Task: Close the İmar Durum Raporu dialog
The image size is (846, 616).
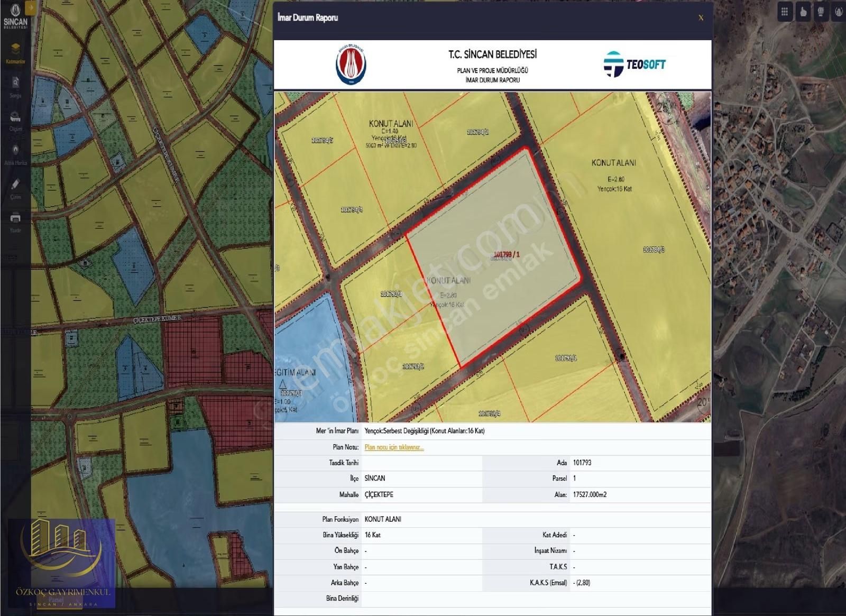Action: [x=701, y=17]
